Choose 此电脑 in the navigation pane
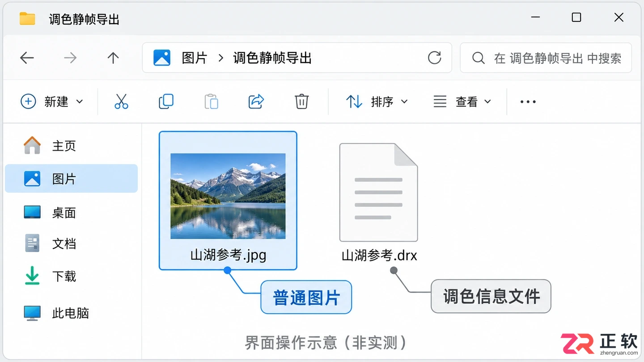The width and height of the screenshot is (644, 362). point(72,313)
